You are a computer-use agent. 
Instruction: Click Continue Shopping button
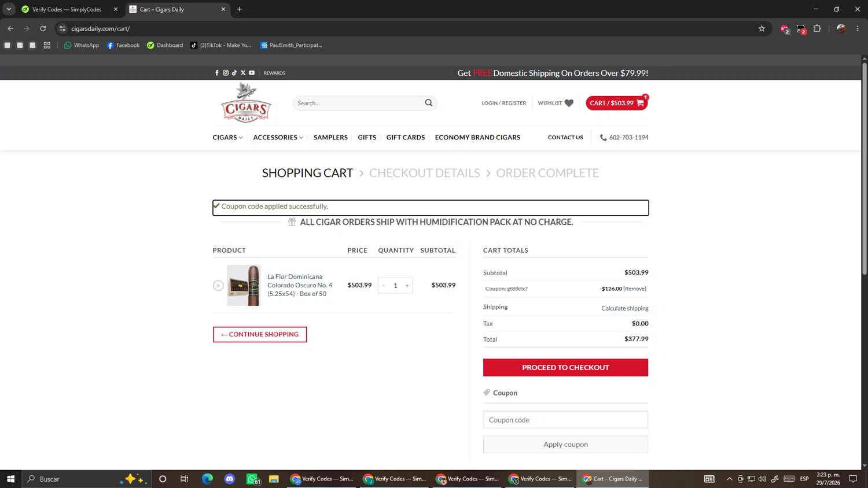coord(260,334)
